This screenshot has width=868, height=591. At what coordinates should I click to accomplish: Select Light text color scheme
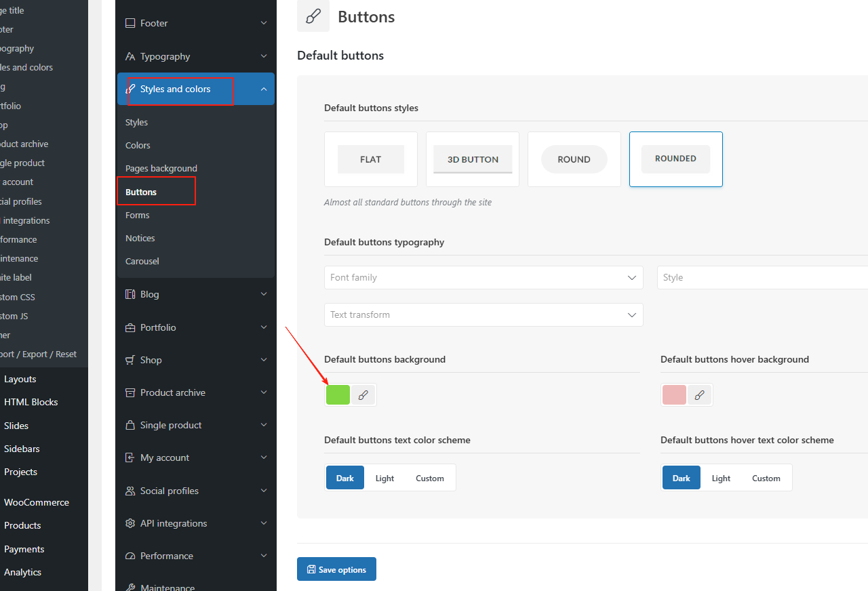tap(384, 477)
